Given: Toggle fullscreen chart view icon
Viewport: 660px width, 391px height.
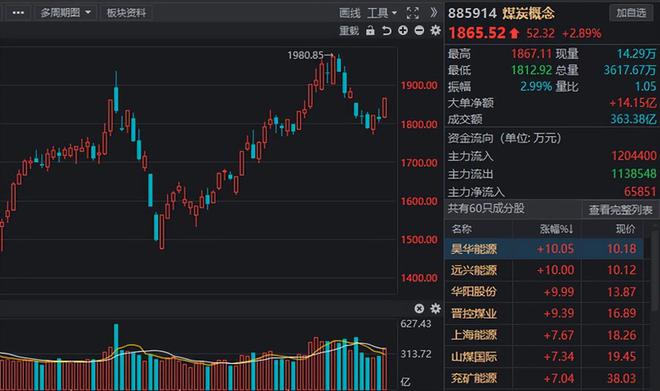Looking at the screenshot, I should [412, 13].
